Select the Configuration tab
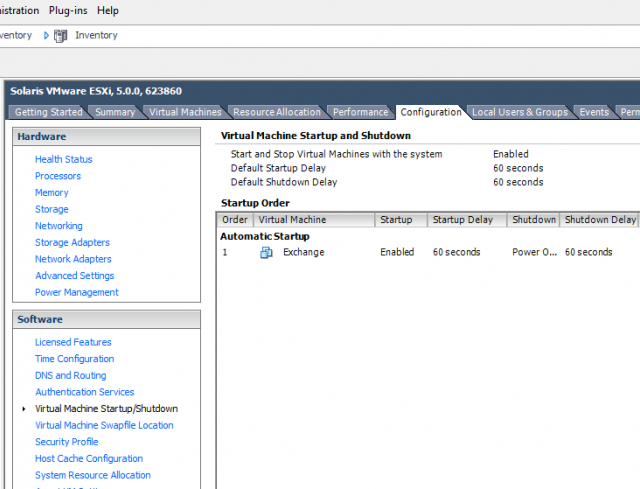Viewport: 640px width, 489px height. pos(431,112)
